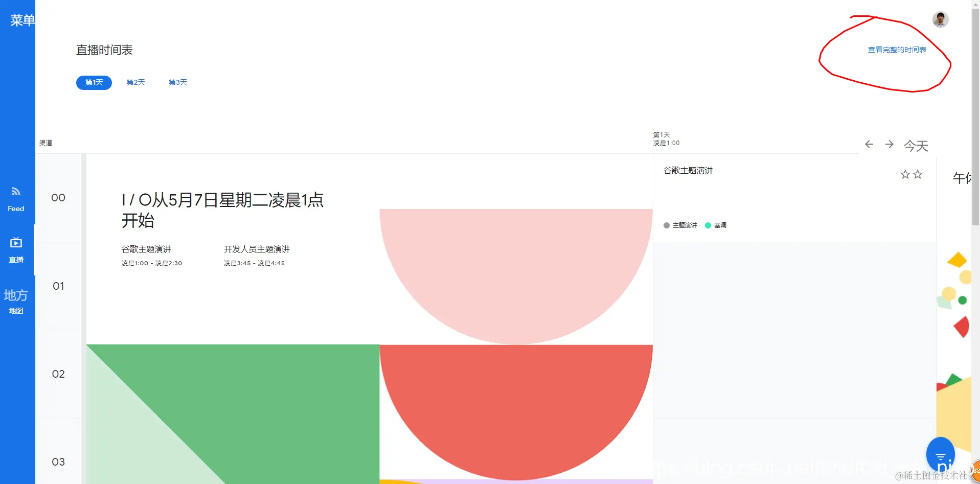The image size is (980, 484).
Task: Click the user avatar in the top right
Action: pyautogui.click(x=940, y=19)
